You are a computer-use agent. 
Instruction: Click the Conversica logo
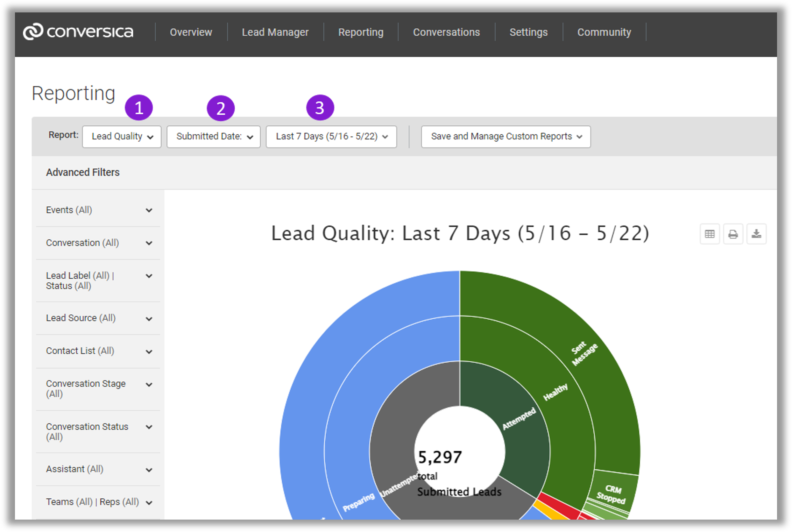coord(78,32)
